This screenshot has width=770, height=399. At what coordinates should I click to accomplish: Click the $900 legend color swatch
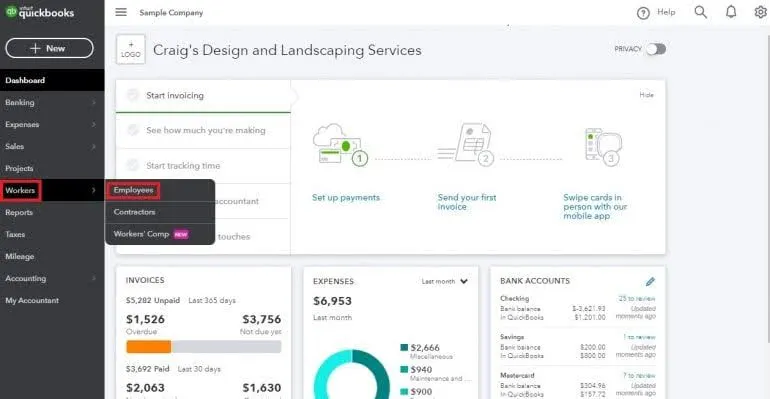[x=404, y=392]
